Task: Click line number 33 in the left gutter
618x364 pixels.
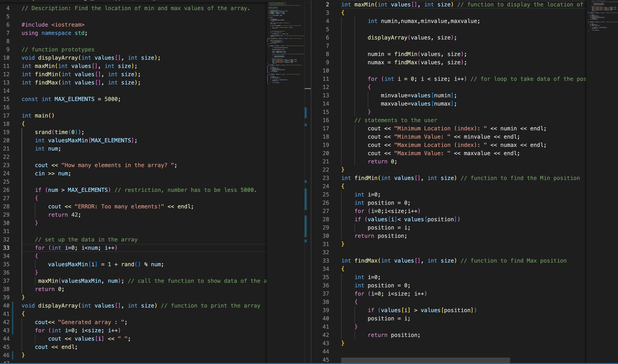Action: [x=7, y=248]
